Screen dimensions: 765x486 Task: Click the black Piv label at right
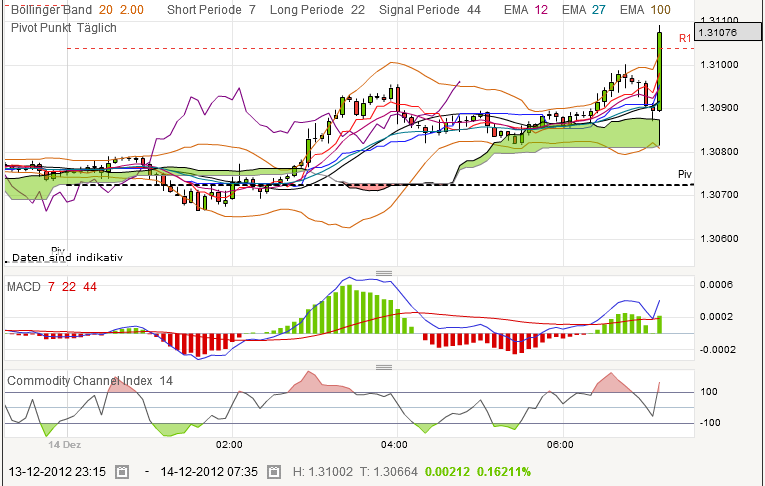685,174
